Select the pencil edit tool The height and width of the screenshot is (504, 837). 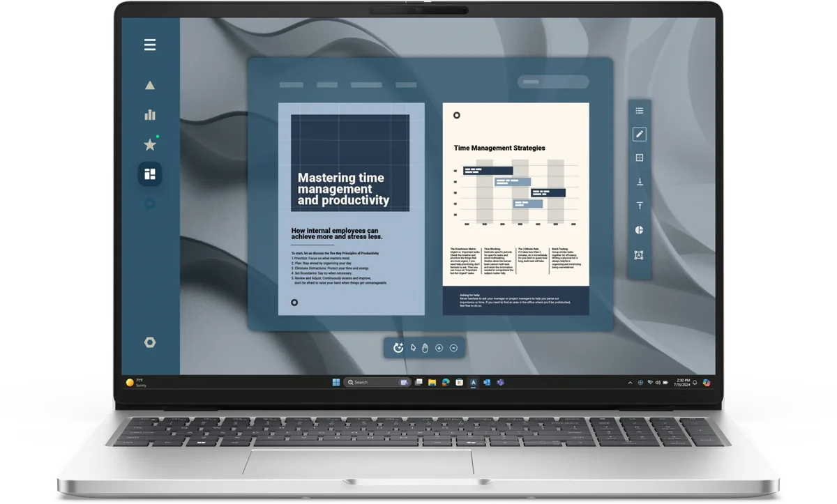(640, 135)
